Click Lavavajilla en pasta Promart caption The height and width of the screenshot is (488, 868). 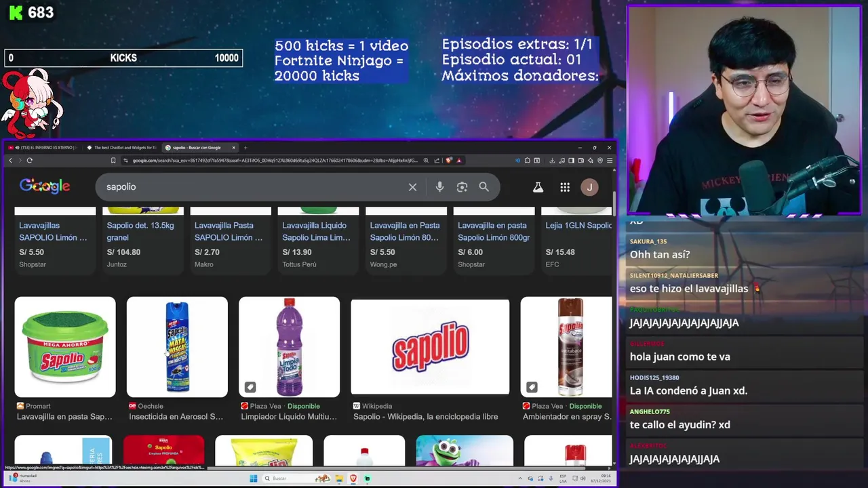point(64,417)
